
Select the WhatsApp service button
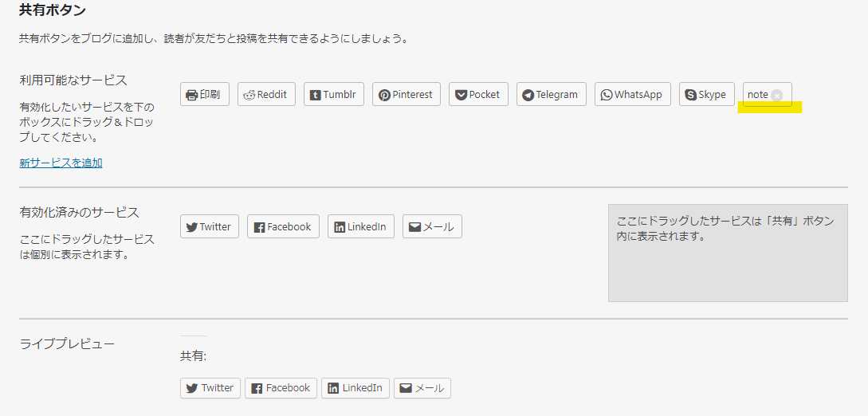click(633, 94)
